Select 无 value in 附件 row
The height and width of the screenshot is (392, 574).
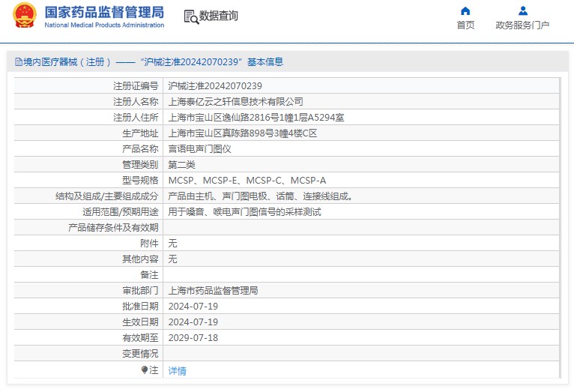coord(172,243)
